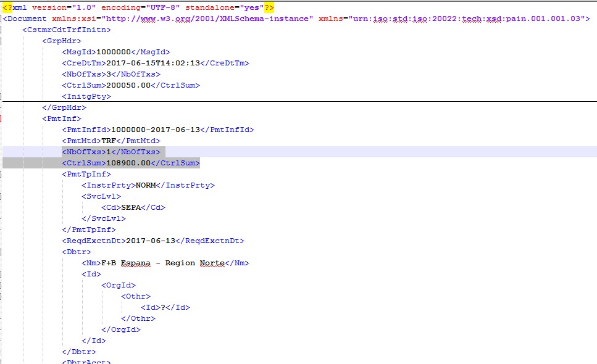Image resolution: width=597 pixels, height=364 pixels.
Task: Collapse the GrpHdr block fold marker
Action: coord(1,41)
